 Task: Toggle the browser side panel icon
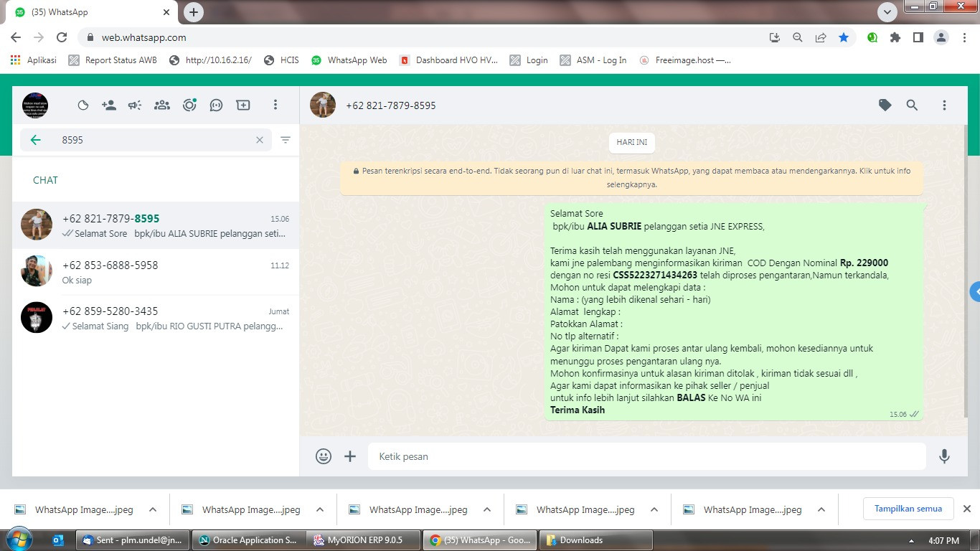[918, 37]
